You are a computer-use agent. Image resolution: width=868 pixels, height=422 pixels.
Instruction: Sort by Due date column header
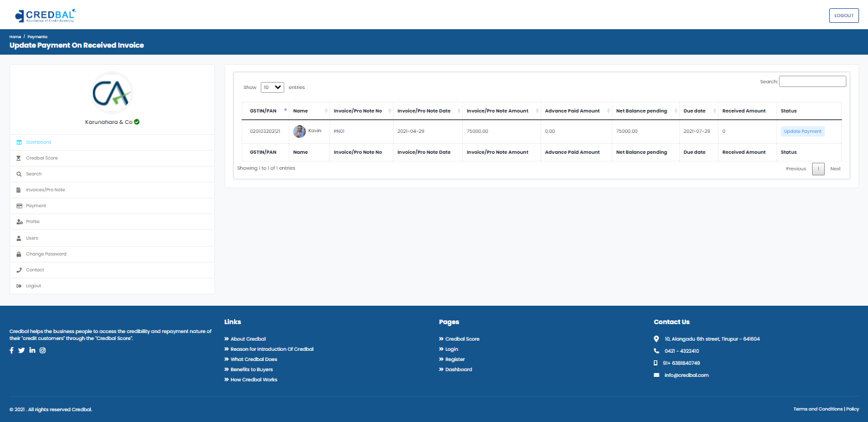[x=699, y=111]
